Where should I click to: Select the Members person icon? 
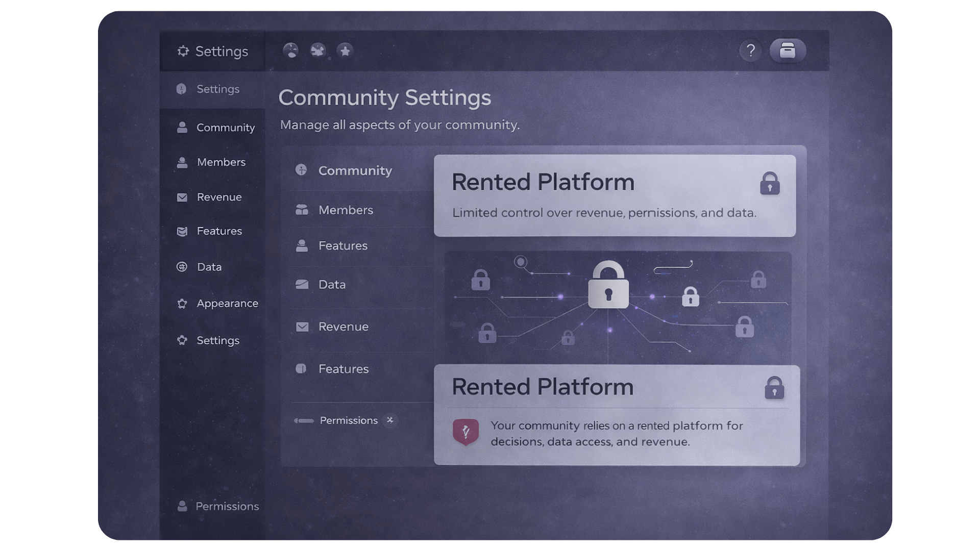pos(182,162)
